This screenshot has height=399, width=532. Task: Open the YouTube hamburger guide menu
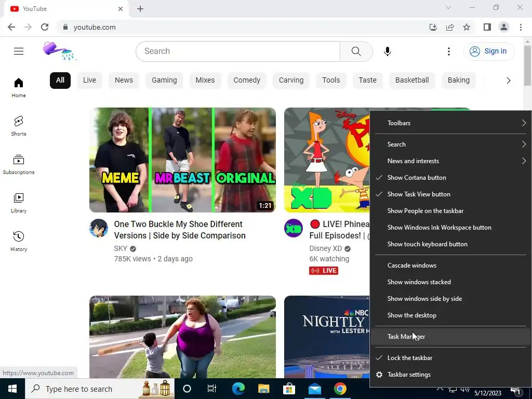click(x=19, y=51)
